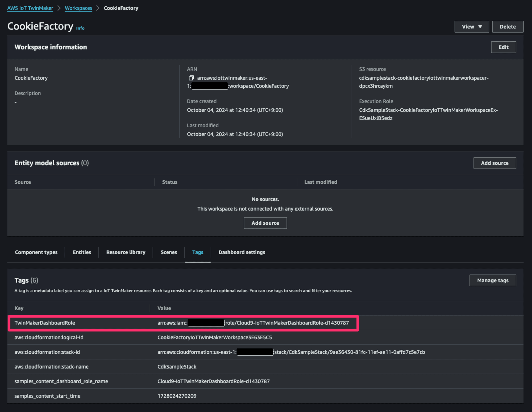Image resolution: width=532 pixels, height=412 pixels.
Task: Click Add source button under No sources
Action: click(x=265, y=223)
